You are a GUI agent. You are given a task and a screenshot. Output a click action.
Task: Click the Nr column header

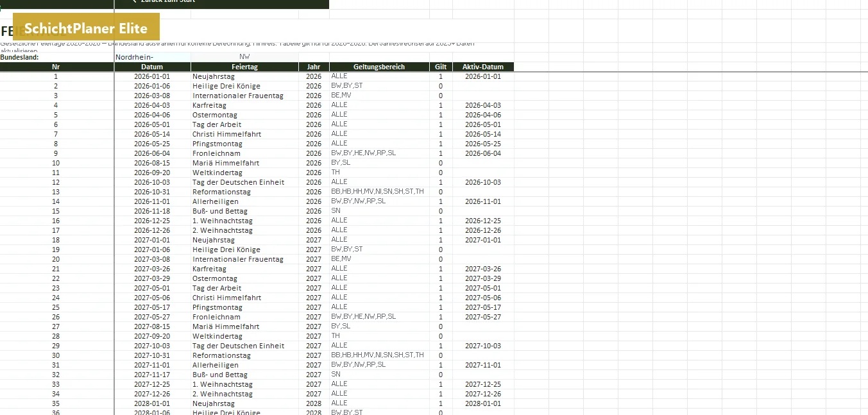point(56,67)
